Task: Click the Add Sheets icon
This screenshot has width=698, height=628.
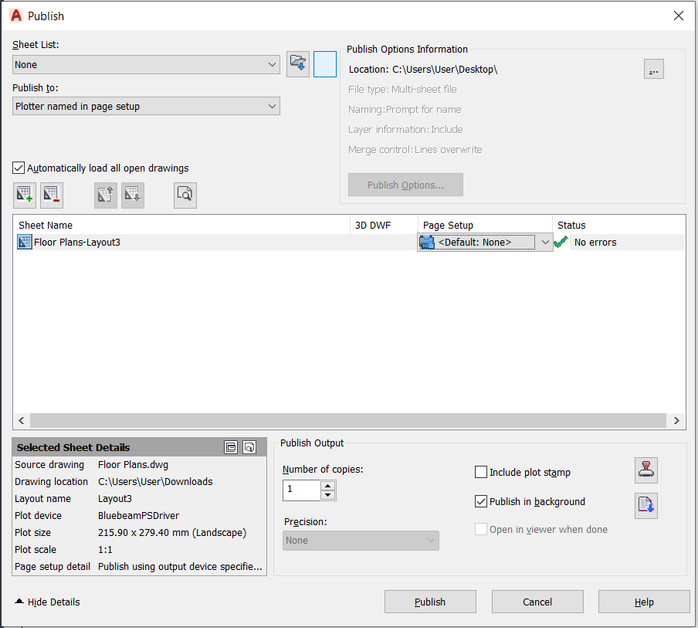Action: [x=24, y=195]
